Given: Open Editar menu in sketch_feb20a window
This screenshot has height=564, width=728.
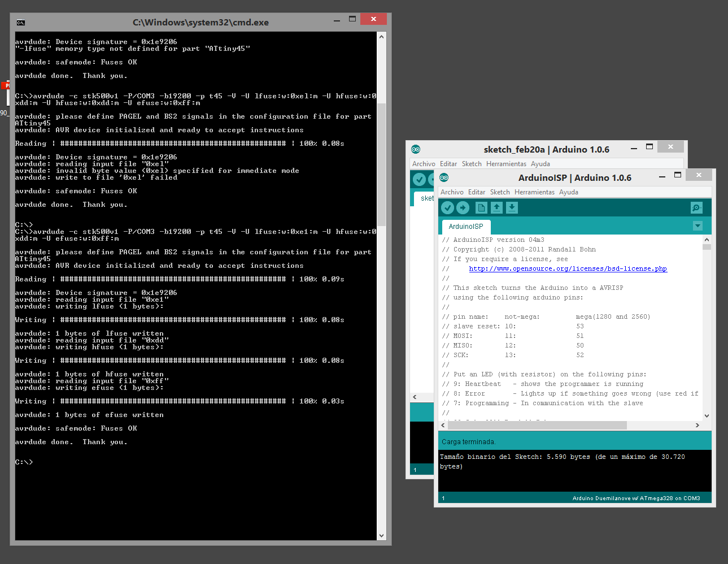Looking at the screenshot, I should pyautogui.click(x=448, y=164).
